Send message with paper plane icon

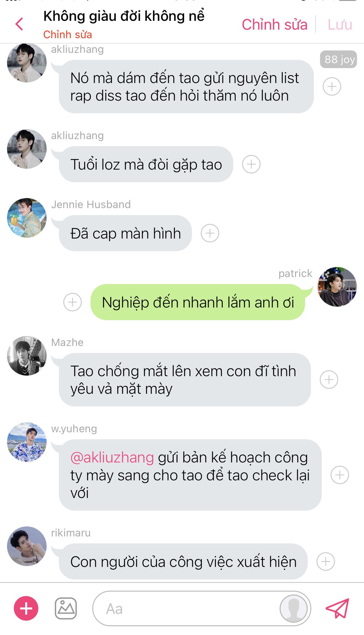click(337, 608)
